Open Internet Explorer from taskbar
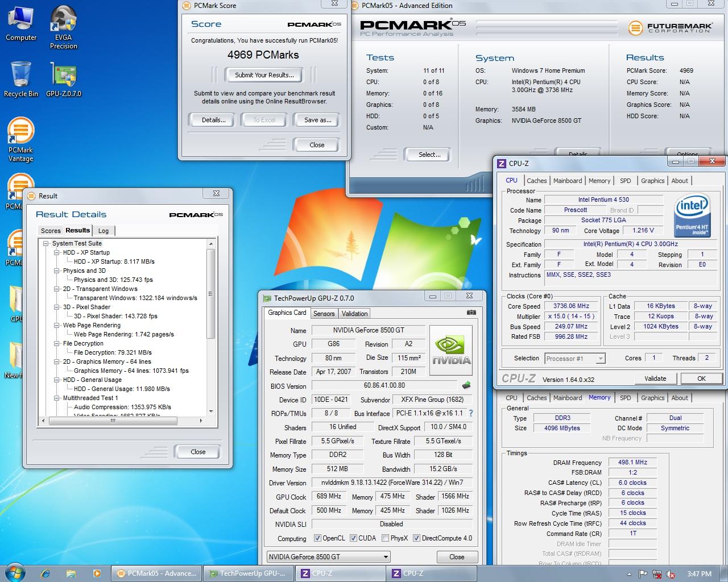Screen dimensions: 728x582 46,573
